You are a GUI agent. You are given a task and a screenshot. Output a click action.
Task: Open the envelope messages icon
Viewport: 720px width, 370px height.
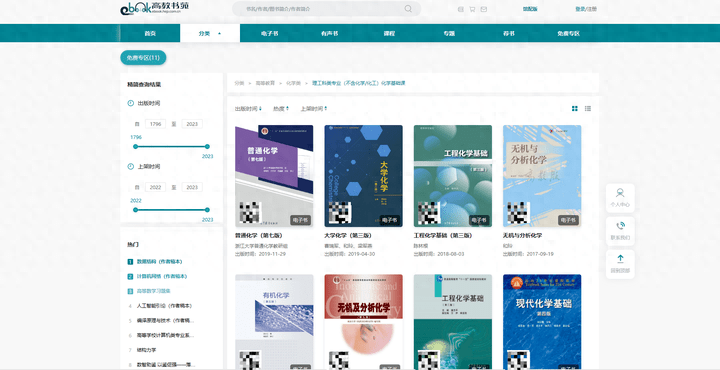pyautogui.click(x=484, y=9)
